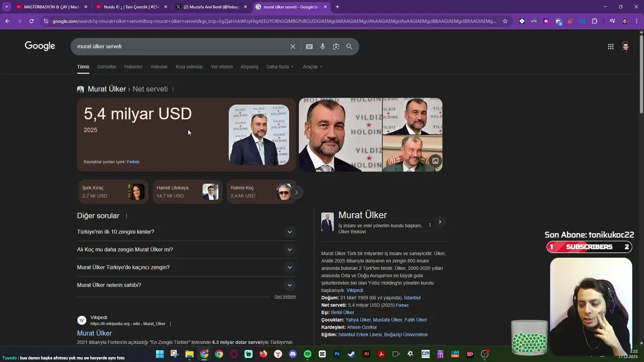Select the Alışveriş tab
The height and width of the screenshot is (362, 644).
coord(249,67)
